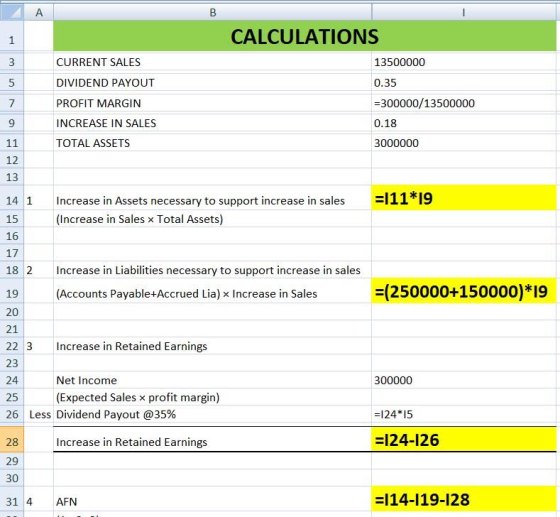The width and height of the screenshot is (560, 517).
Task: Select row 7 header
Action: click(12, 103)
